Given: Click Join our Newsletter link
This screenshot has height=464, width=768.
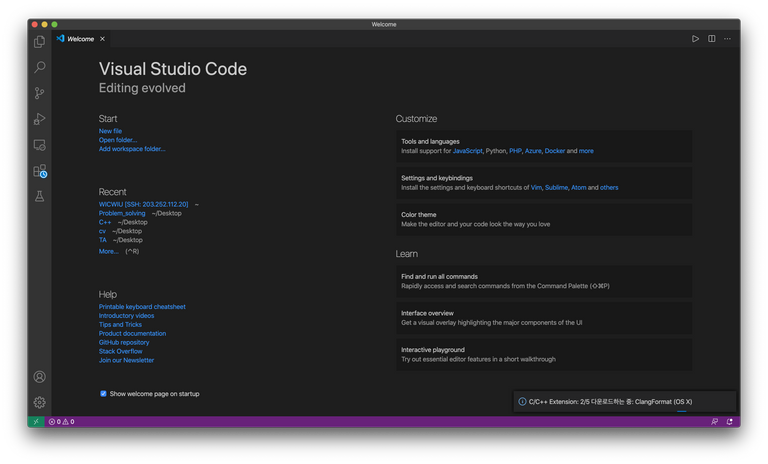Looking at the screenshot, I should [x=126, y=360].
